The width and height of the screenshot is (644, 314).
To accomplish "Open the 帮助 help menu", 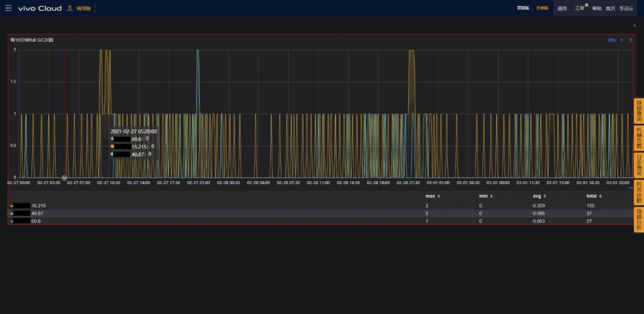I will (x=597, y=8).
